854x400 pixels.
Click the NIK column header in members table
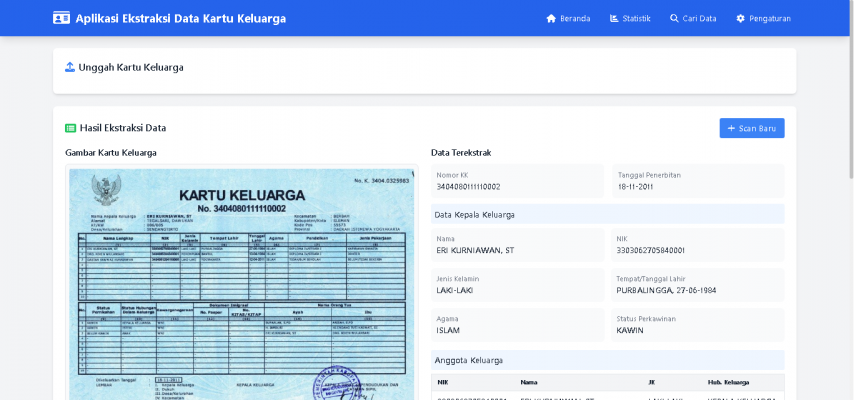(442, 383)
